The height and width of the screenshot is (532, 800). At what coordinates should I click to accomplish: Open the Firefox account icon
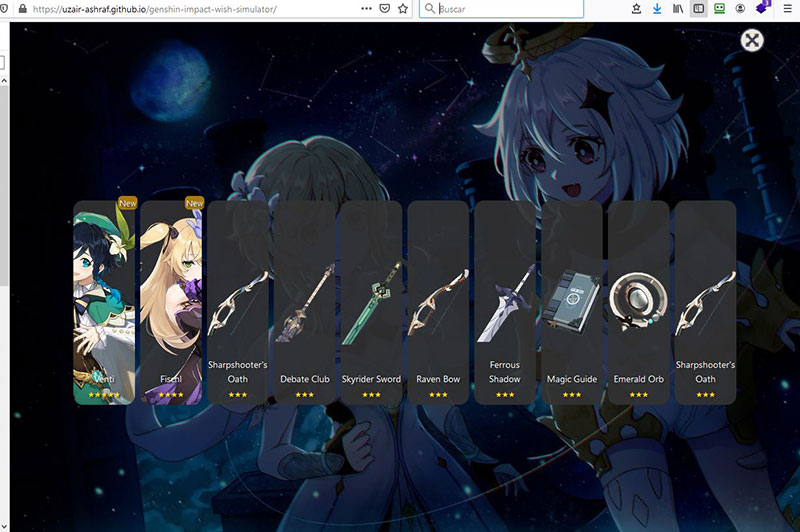[x=740, y=9]
